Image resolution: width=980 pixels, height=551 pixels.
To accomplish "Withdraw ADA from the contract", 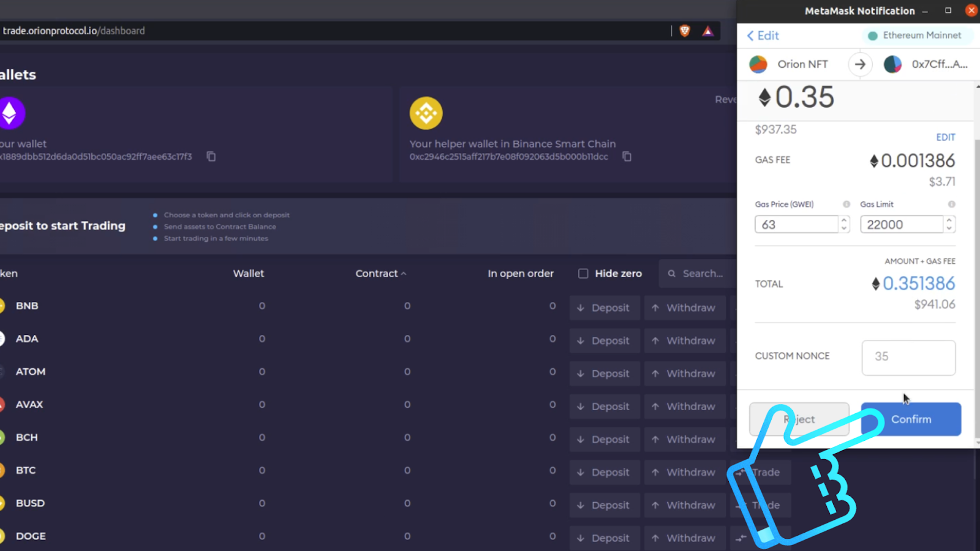I will tap(685, 341).
